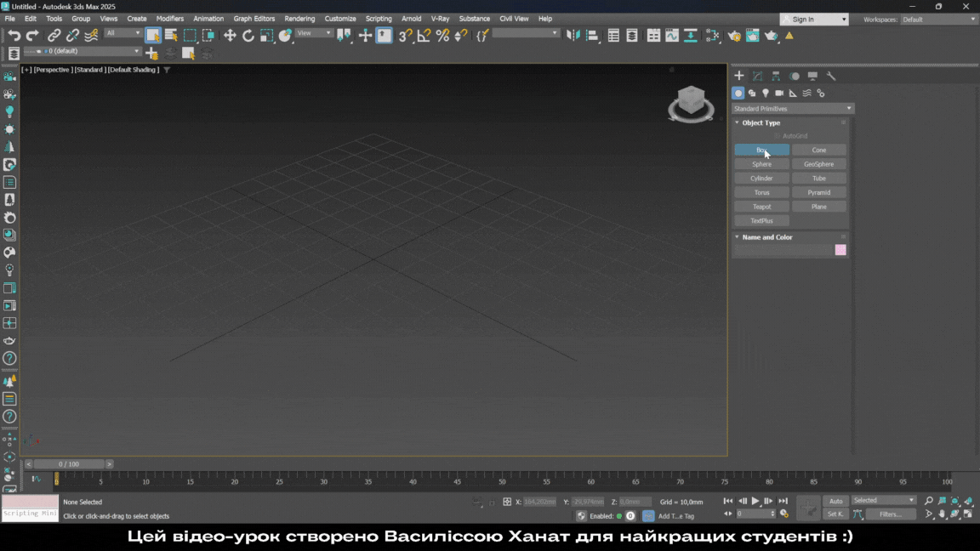Screen dimensions: 980x551
Task: Click the object name input field
Action: tap(783, 250)
